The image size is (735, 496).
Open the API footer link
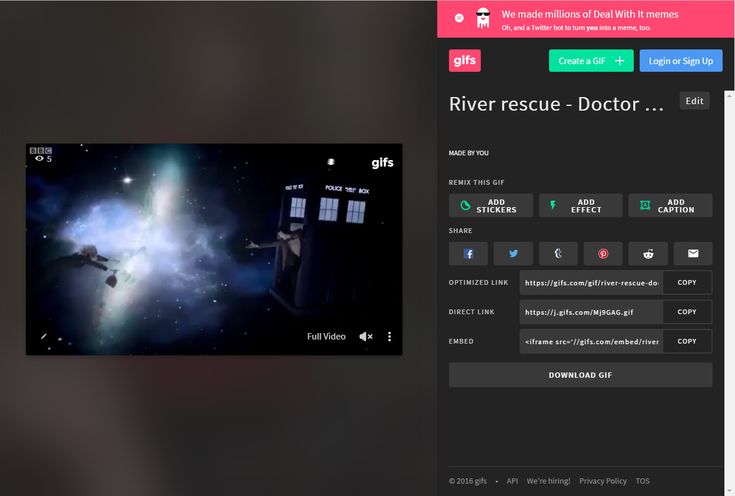point(512,481)
